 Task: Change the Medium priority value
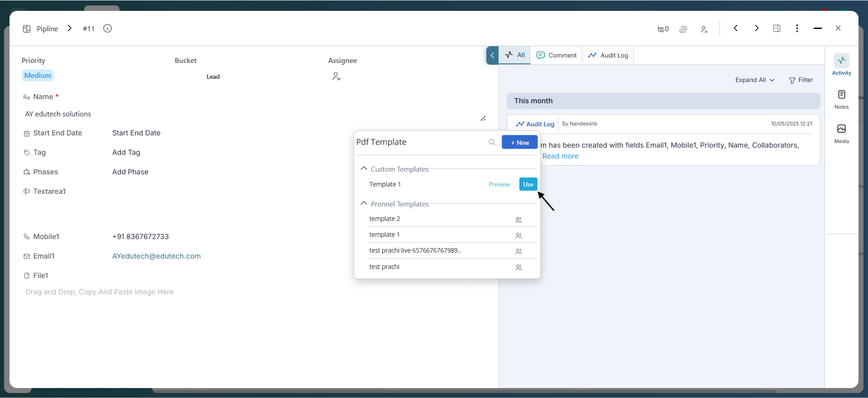(x=38, y=76)
